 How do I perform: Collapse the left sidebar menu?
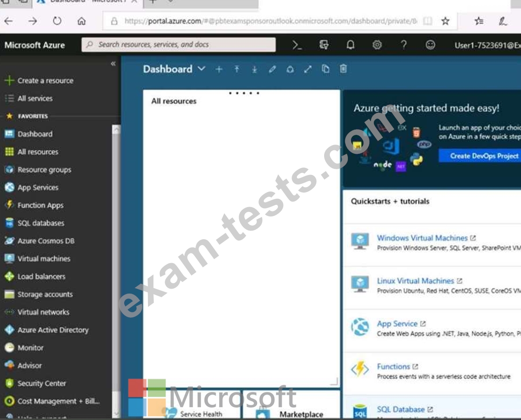tap(113, 64)
